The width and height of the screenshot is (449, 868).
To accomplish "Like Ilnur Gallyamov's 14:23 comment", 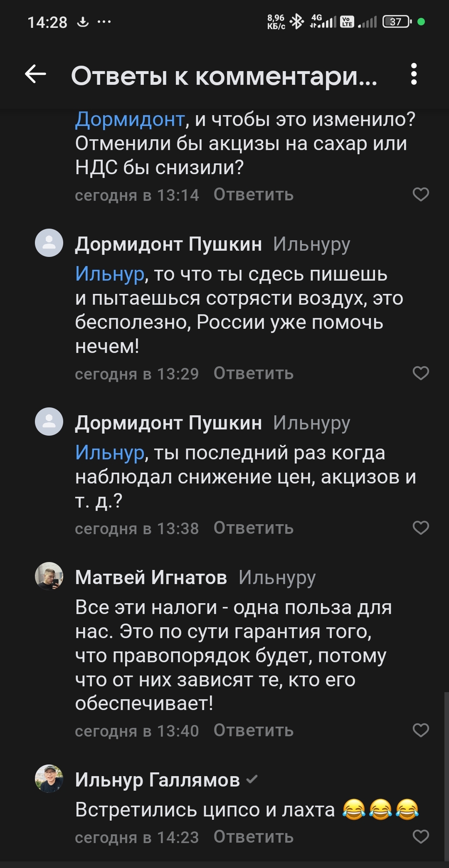I will click(x=420, y=837).
